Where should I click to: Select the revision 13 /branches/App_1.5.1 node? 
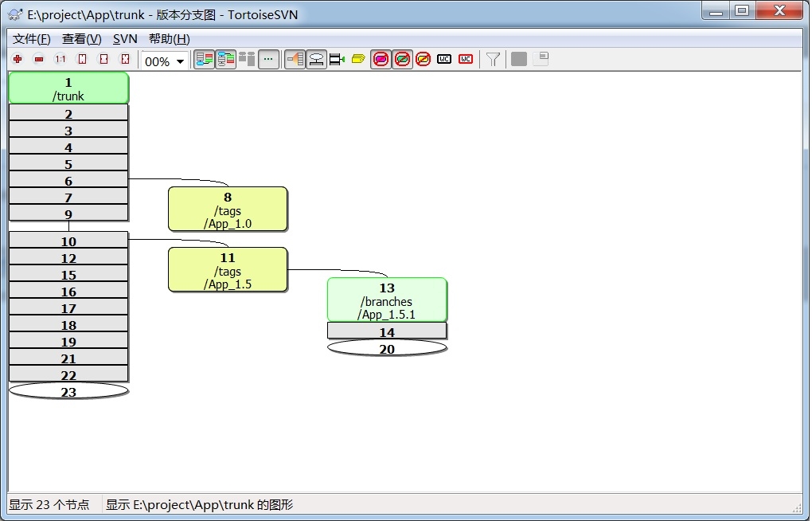[x=387, y=300]
